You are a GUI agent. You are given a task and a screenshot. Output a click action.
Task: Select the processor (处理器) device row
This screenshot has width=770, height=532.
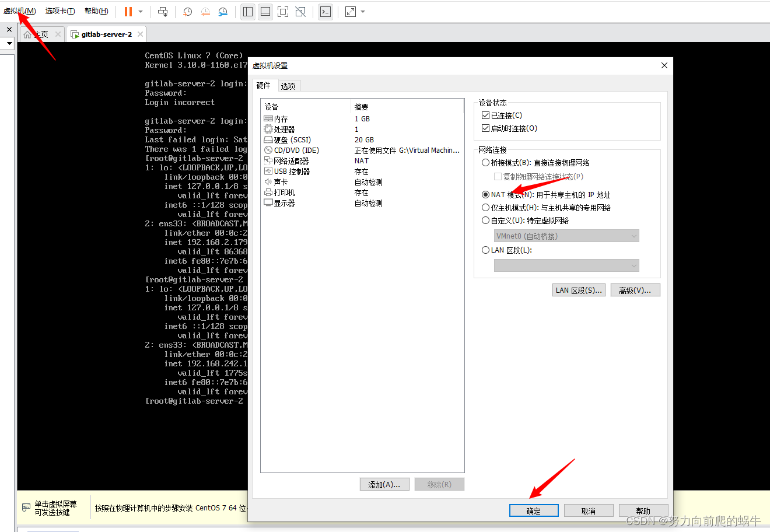(362, 129)
